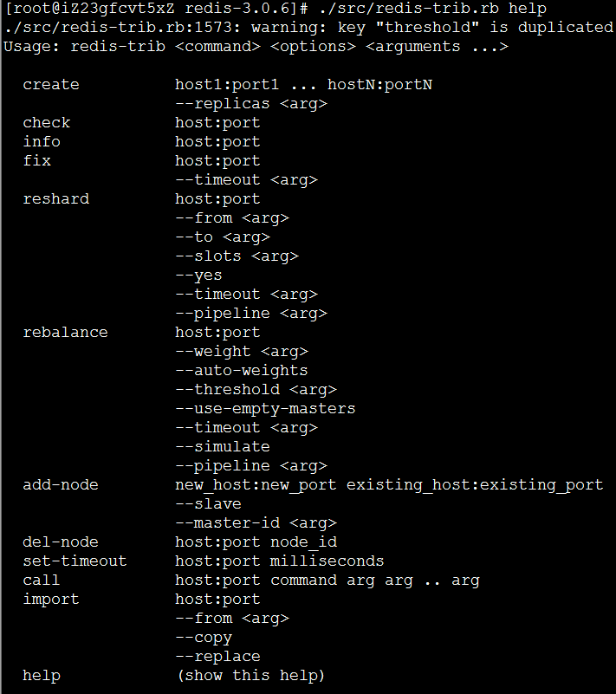
Task: Click the root shell prompt line
Action: tap(276, 9)
